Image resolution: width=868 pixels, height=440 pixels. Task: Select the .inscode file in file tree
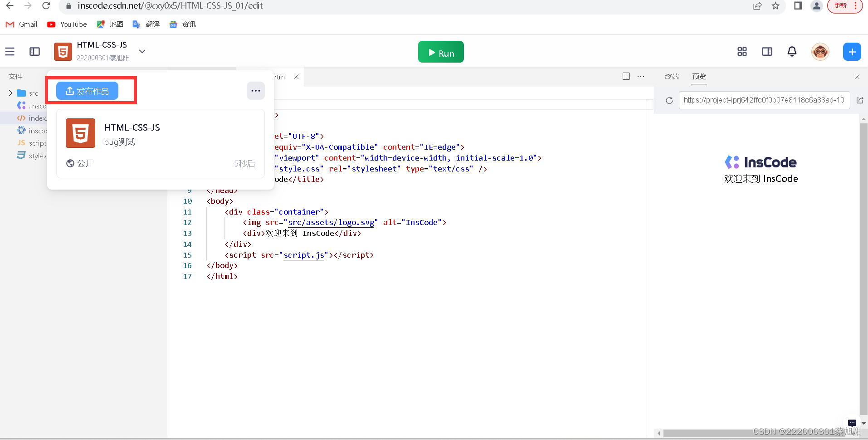coord(32,106)
